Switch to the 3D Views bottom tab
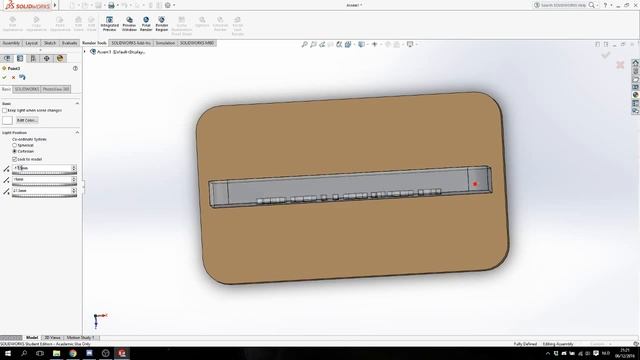This screenshot has width=640, height=360. [52, 338]
